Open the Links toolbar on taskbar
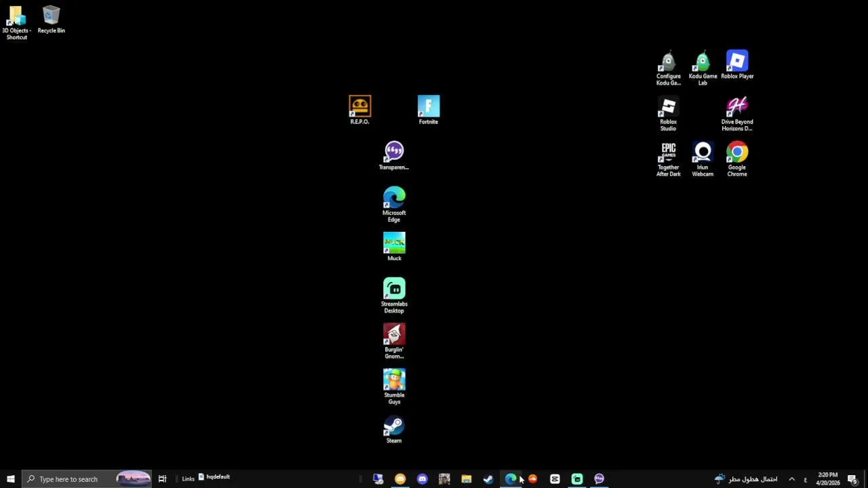This screenshot has height=488, width=868. pos(188,479)
